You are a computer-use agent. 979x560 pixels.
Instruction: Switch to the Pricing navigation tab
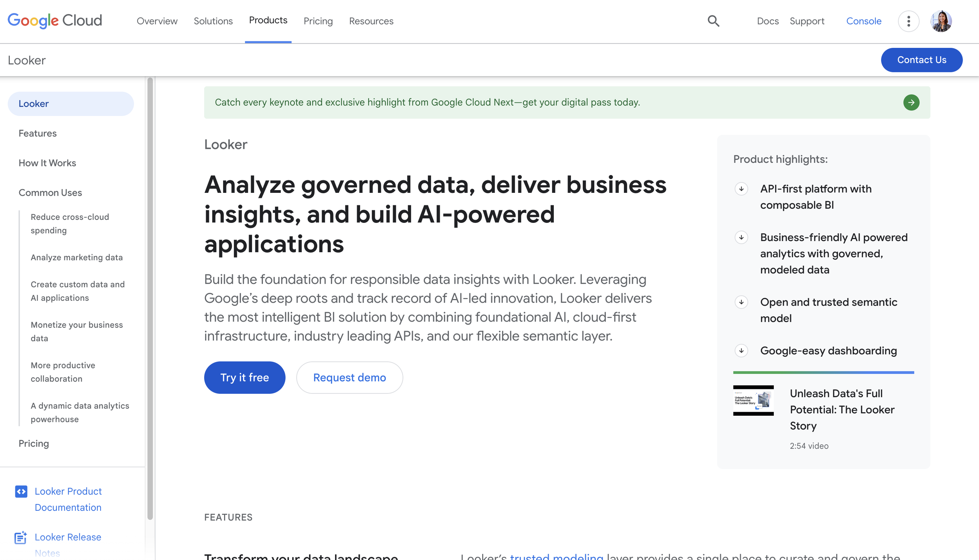[x=318, y=21]
